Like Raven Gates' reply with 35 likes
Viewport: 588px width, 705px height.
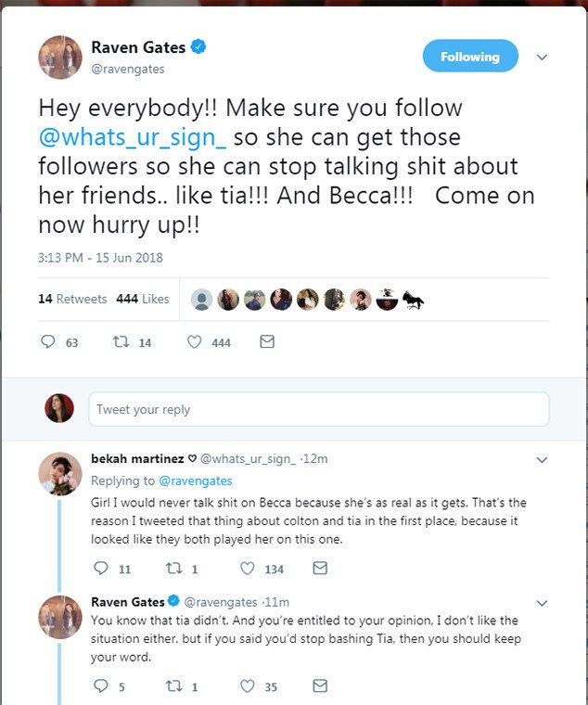248,686
